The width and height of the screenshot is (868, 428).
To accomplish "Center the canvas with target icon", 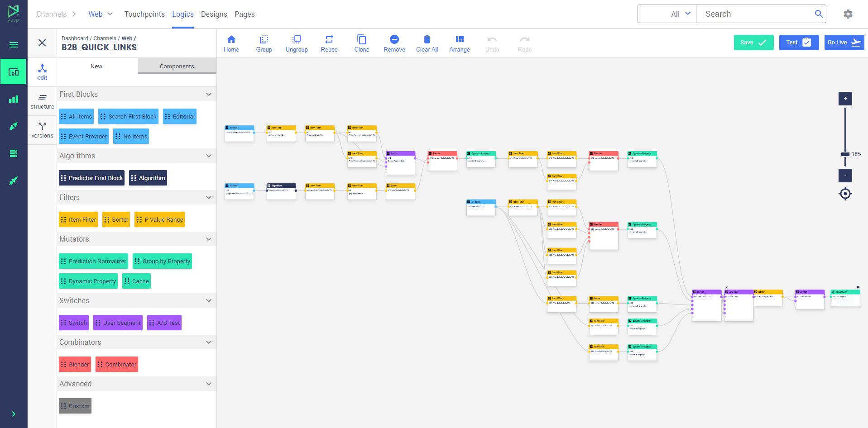I will tap(845, 194).
